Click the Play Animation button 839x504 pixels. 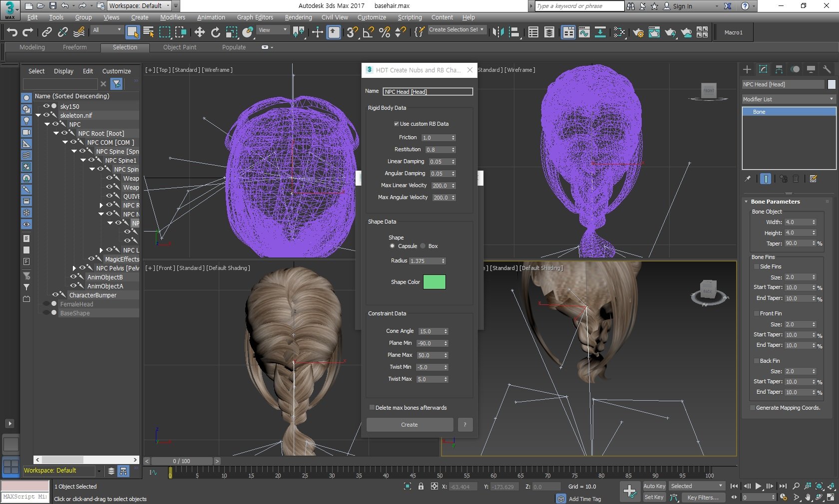(759, 486)
